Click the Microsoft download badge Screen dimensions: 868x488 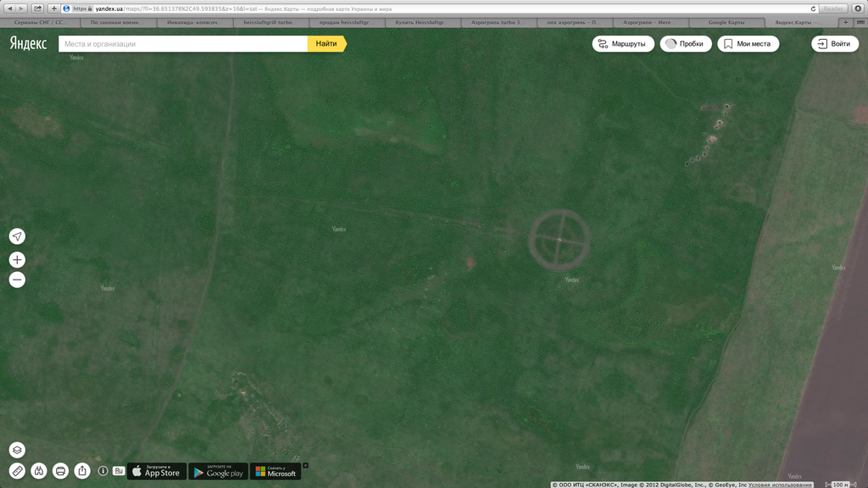(x=275, y=471)
